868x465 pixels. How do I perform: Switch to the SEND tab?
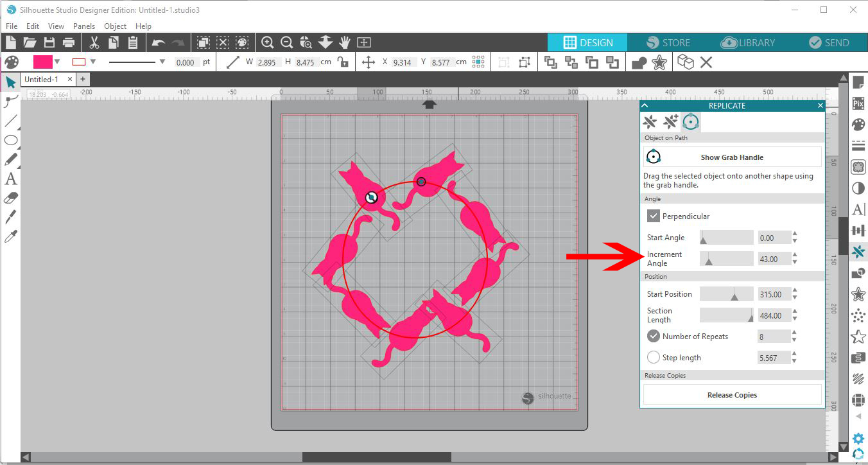[x=829, y=42]
